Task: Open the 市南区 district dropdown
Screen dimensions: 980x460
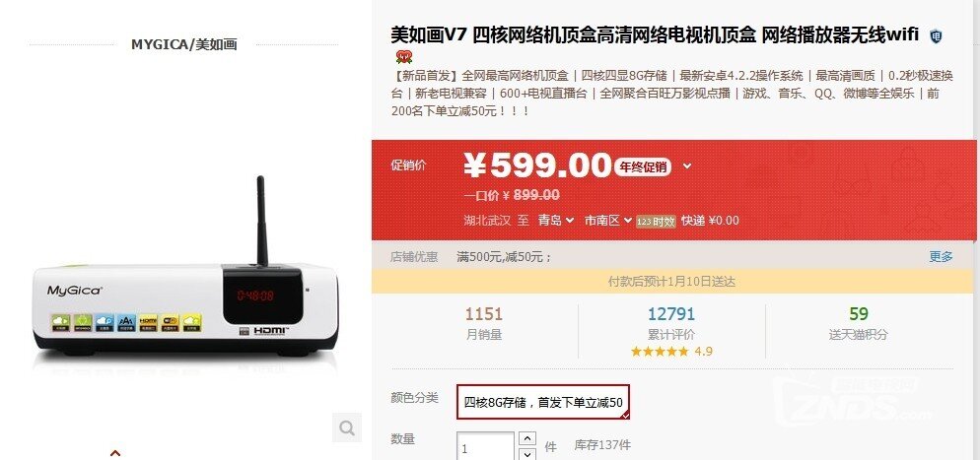Action: pos(607,221)
